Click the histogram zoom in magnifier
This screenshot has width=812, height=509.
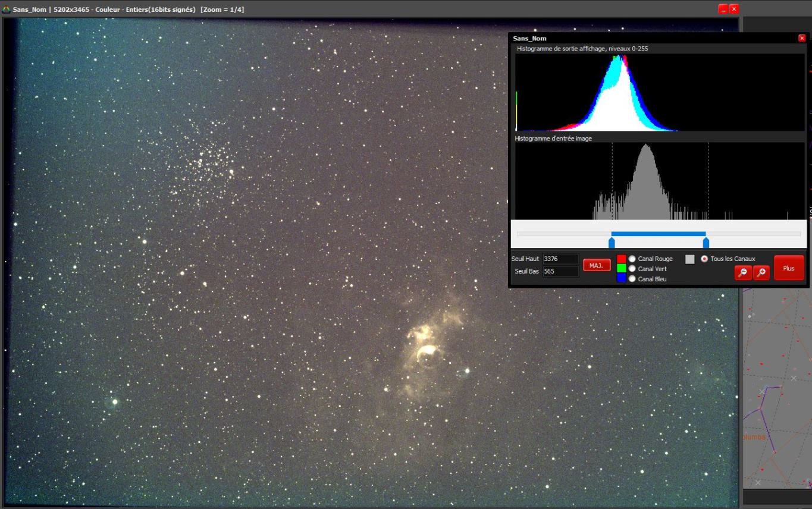(761, 272)
